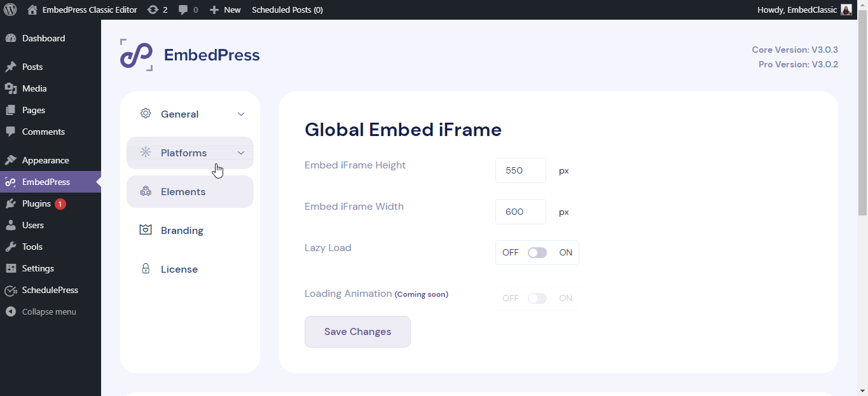Click the Global Embed iFrame heading
The height and width of the screenshot is (396, 868).
pyautogui.click(x=403, y=130)
